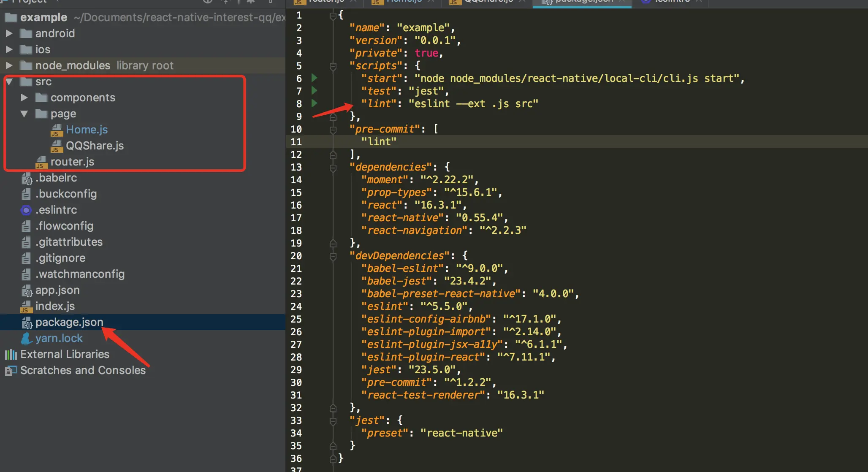Collapse the src folder

pos(9,81)
